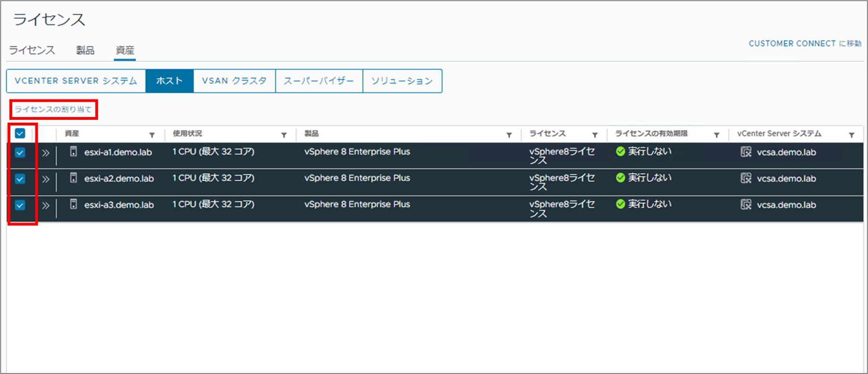Click green status icon in esxi-a1 row
This screenshot has height=374, width=868.
tap(621, 151)
